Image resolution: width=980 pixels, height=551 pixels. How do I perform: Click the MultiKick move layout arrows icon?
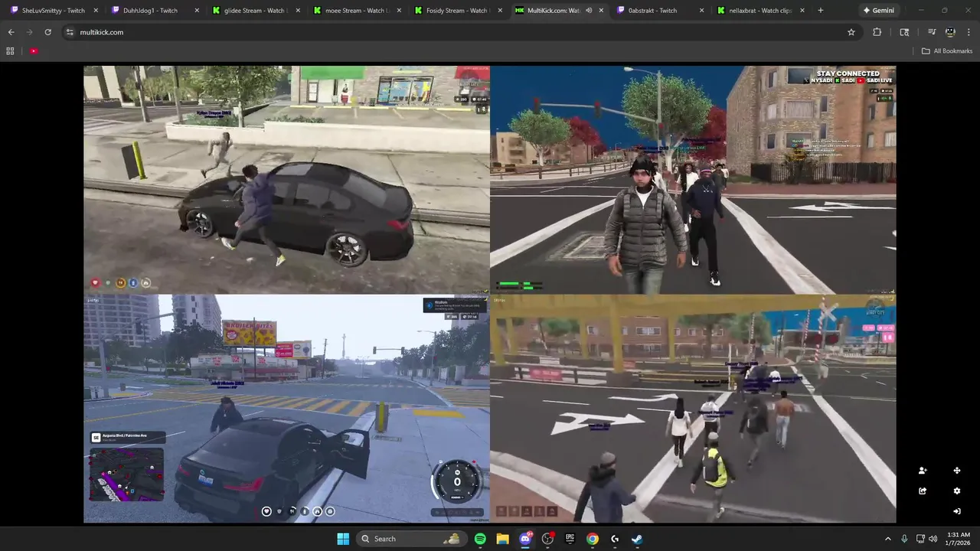956,471
